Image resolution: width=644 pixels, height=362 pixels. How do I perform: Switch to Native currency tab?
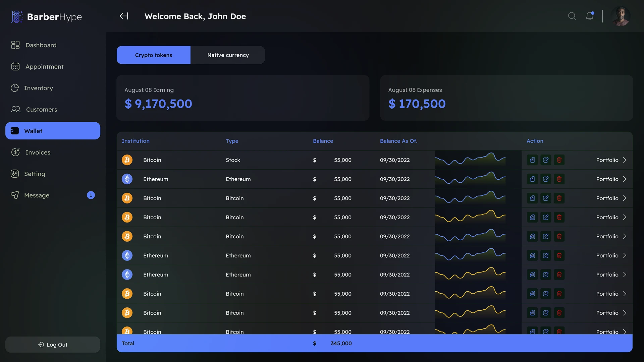pyautogui.click(x=228, y=55)
